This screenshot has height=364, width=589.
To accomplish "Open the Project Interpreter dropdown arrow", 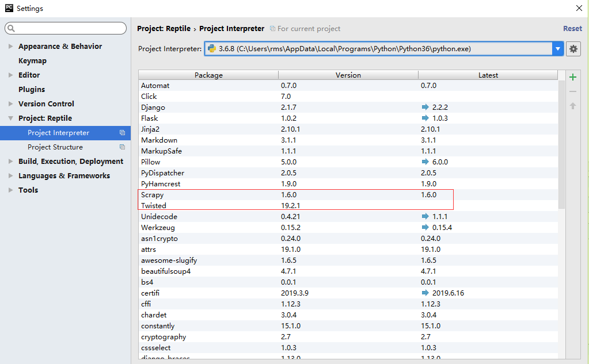I will [x=557, y=49].
